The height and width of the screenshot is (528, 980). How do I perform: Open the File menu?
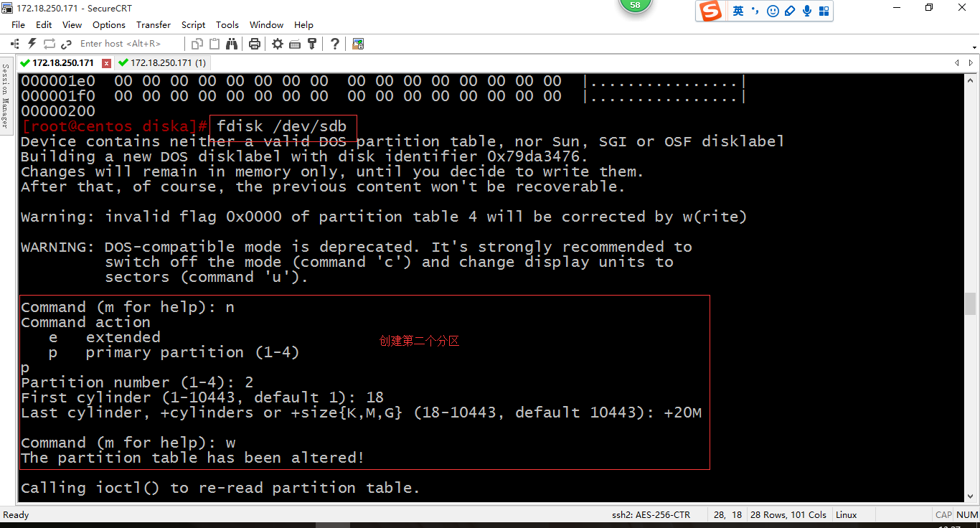point(18,24)
